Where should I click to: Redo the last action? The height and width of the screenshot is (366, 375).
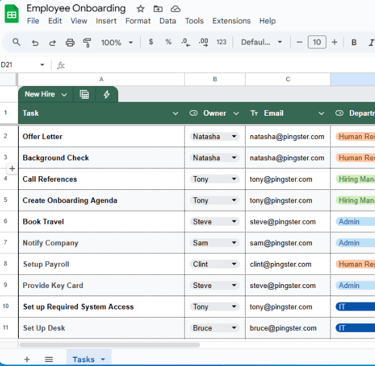coord(52,43)
